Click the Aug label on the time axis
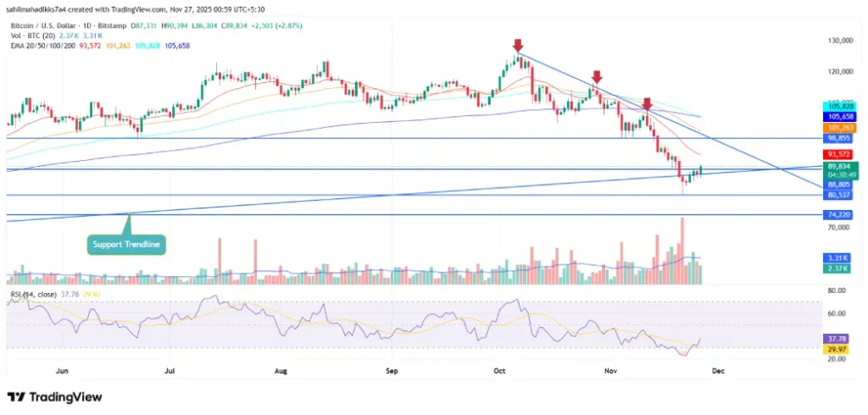Image resolution: width=868 pixels, height=415 pixels. [x=282, y=370]
